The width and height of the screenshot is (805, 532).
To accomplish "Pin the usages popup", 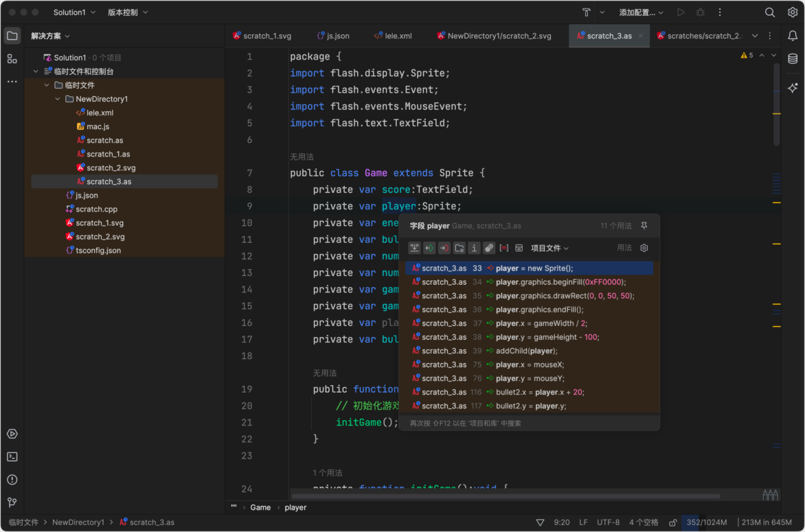I will [x=644, y=226].
